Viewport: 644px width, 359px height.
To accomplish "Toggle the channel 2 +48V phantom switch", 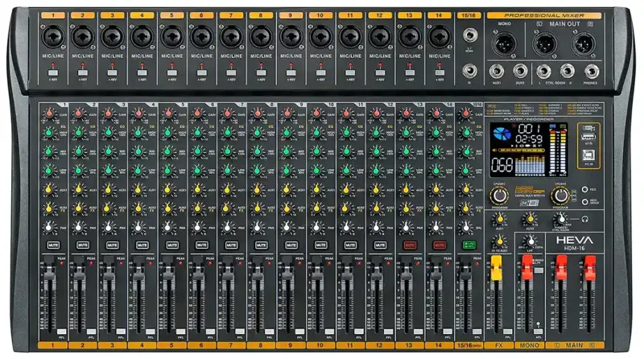I will pyautogui.click(x=83, y=72).
